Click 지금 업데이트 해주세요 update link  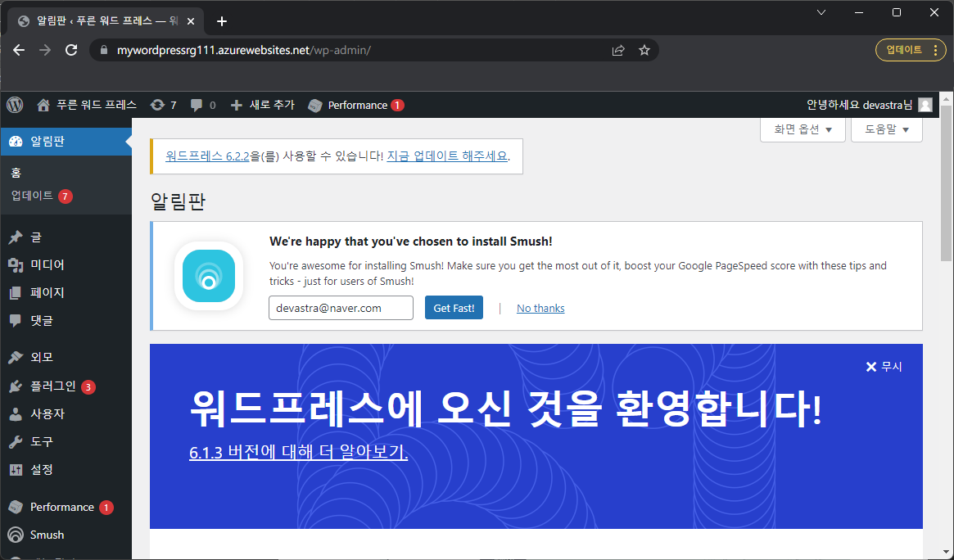click(x=447, y=156)
